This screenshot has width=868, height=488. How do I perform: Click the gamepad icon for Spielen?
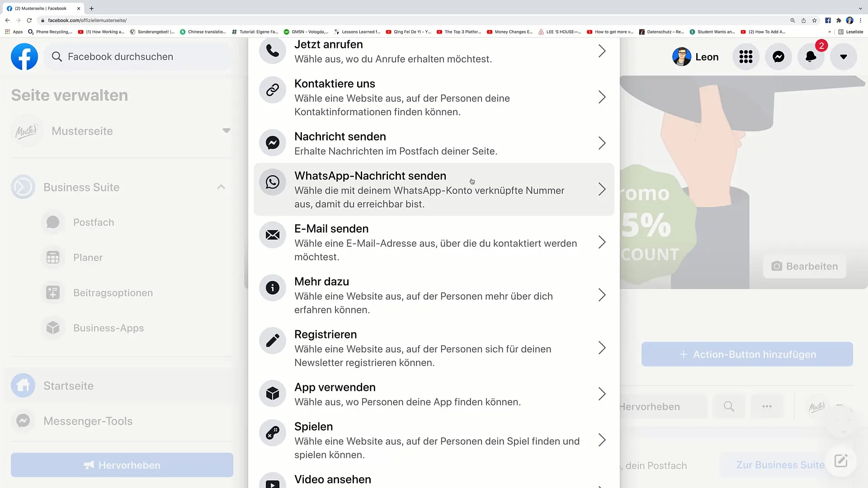(273, 433)
